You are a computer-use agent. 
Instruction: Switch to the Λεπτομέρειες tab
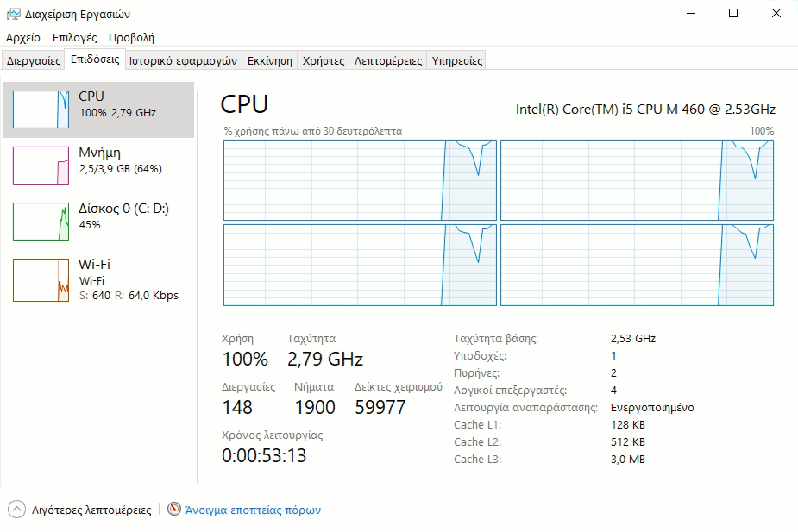click(388, 60)
